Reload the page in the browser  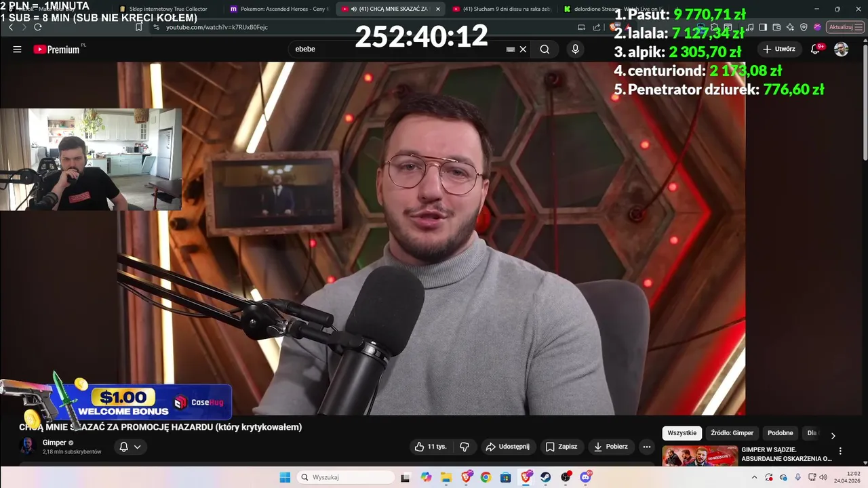[x=38, y=27]
